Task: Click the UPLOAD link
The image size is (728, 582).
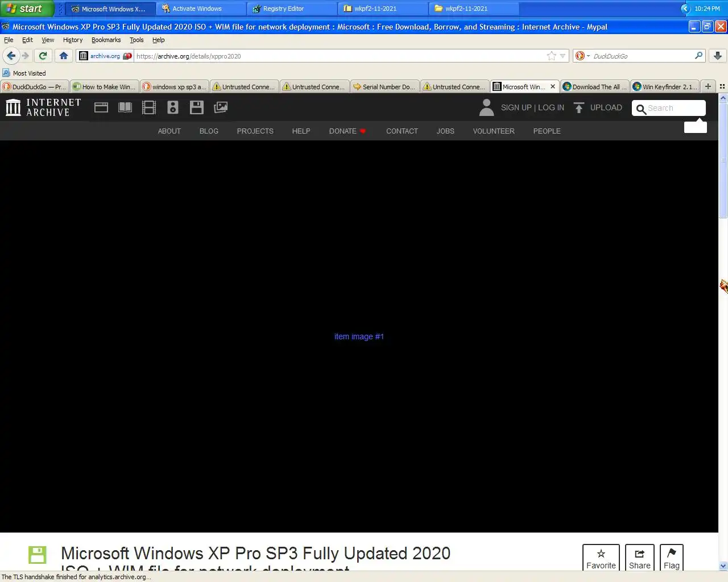Action: point(606,107)
